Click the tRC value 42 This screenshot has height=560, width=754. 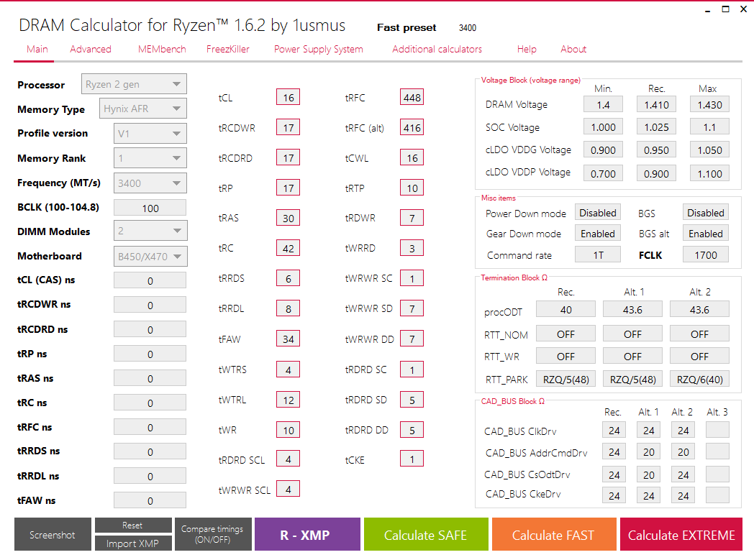(288, 248)
